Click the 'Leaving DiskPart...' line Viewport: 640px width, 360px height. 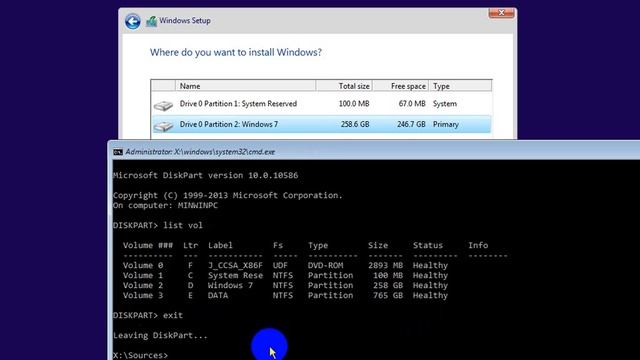160,336
